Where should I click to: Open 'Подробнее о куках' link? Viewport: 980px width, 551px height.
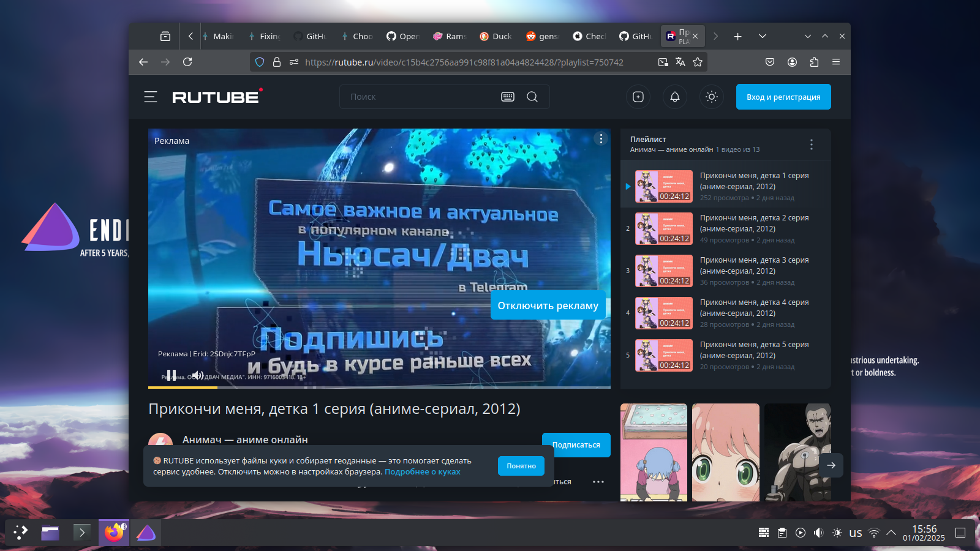[422, 472]
